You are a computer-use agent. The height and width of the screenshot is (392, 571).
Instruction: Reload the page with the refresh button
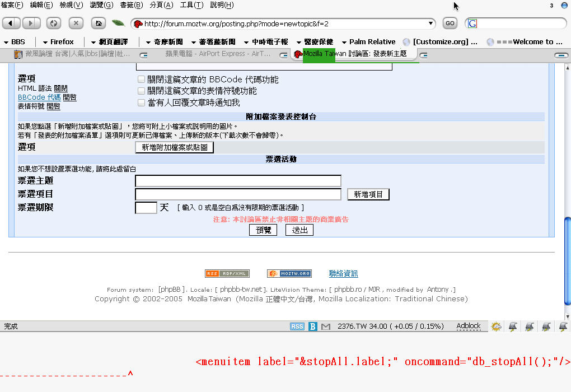pyautogui.click(x=54, y=24)
